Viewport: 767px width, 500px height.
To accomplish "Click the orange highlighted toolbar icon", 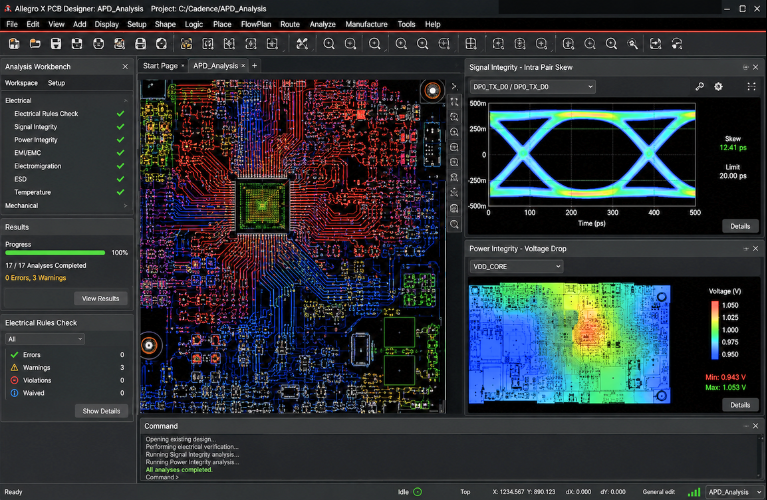I will click(186, 44).
